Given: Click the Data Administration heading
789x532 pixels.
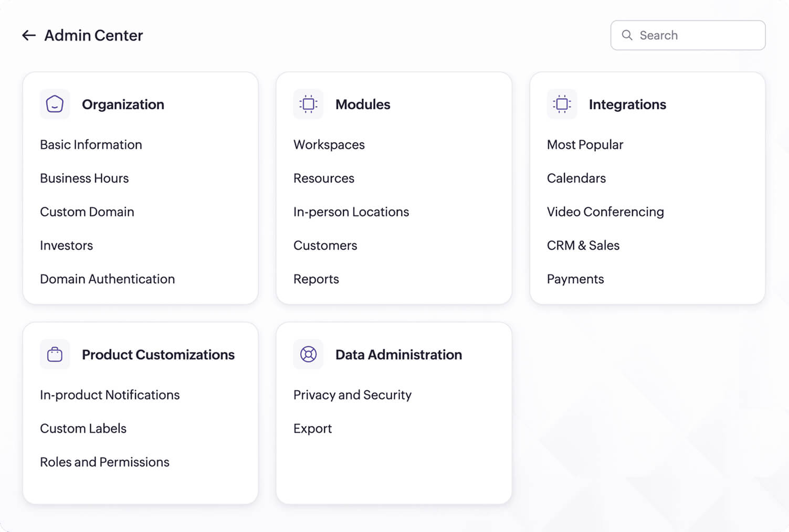Looking at the screenshot, I should point(398,354).
